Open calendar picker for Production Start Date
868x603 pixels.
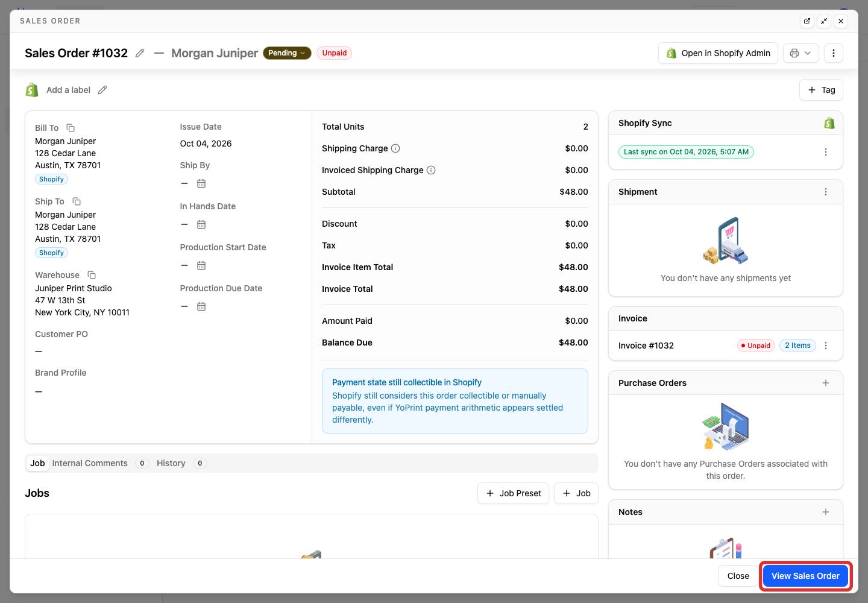tap(201, 265)
